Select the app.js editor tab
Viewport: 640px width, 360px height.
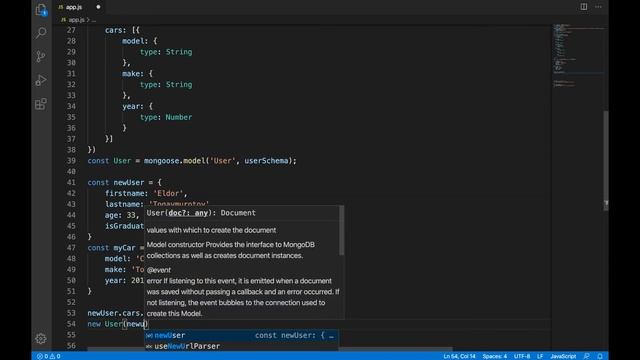[79, 7]
